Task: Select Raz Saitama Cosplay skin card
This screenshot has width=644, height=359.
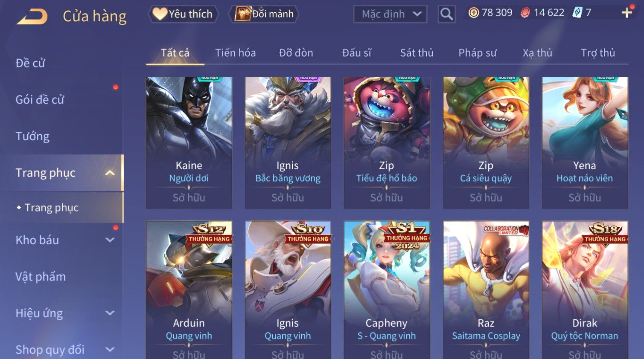Action: click(486, 290)
